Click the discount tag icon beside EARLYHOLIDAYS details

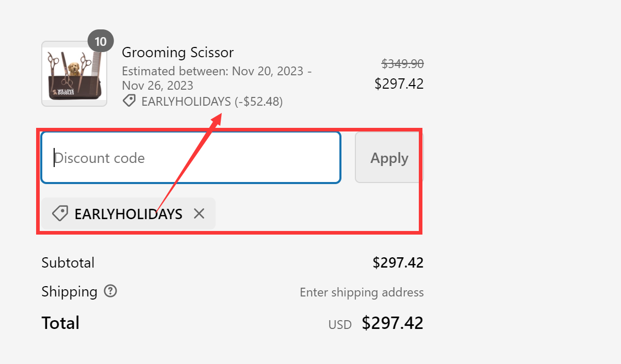(129, 100)
